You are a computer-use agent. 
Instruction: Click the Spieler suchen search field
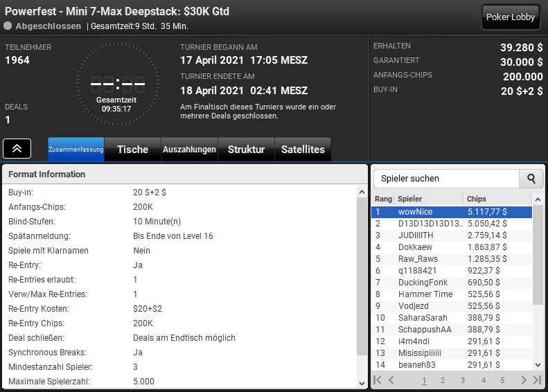[446, 179]
